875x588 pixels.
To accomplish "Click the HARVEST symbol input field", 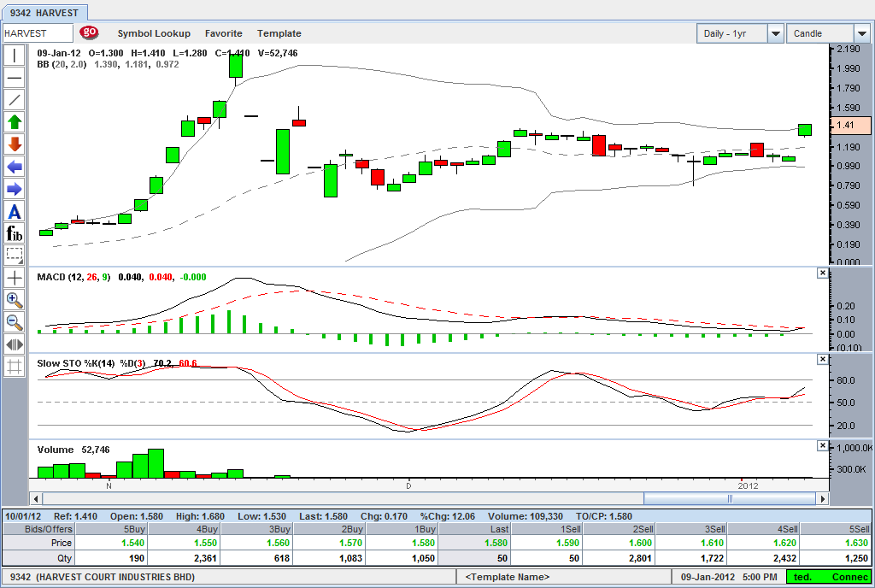I will click(x=38, y=33).
